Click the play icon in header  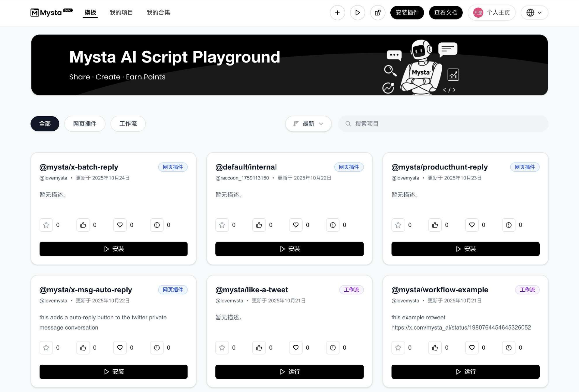pyautogui.click(x=357, y=13)
